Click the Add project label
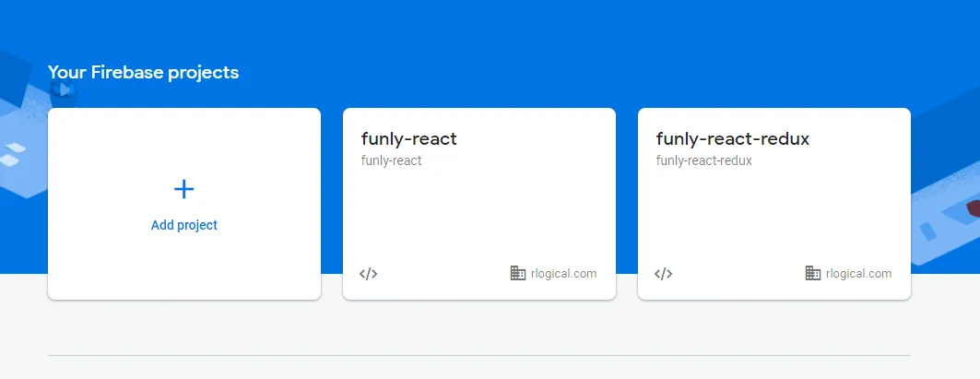 [x=183, y=225]
